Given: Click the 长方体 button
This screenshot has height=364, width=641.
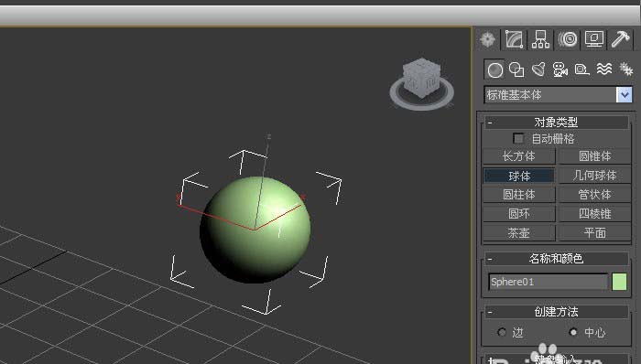Looking at the screenshot, I should click(519, 156).
